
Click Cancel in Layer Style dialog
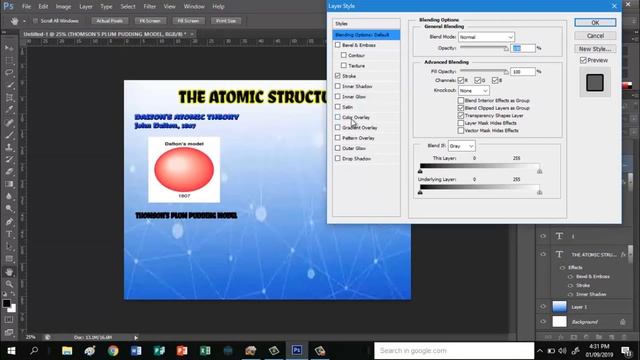(595, 36)
